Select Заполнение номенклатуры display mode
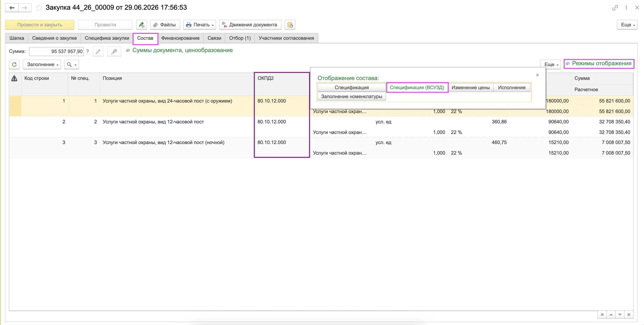The image size is (644, 325). coord(352,97)
